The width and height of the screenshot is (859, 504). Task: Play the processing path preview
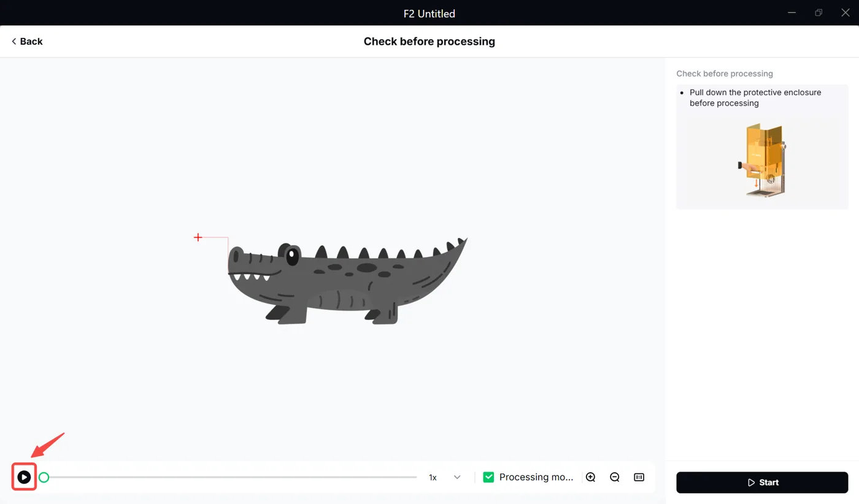24,477
